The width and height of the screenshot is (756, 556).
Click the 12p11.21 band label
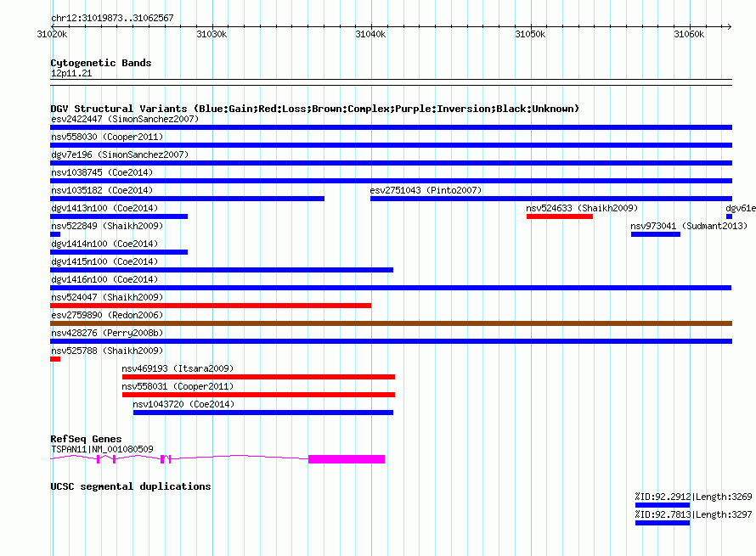(71, 73)
